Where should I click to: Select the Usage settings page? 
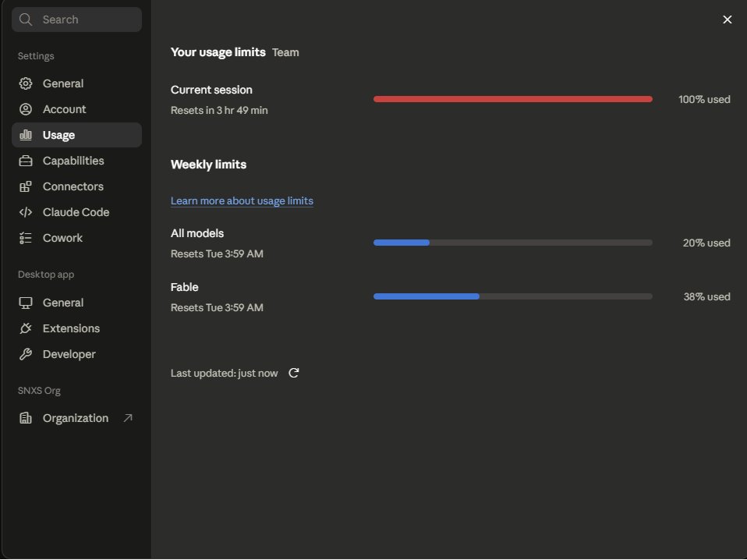click(76, 135)
